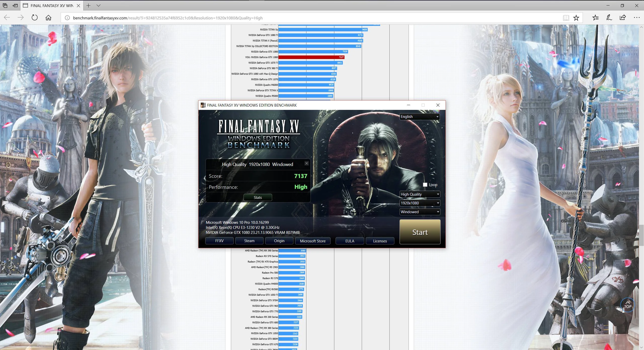Open the 1920x1080 resolution dropdown
Image resolution: width=644 pixels, height=350 pixels.
point(420,203)
